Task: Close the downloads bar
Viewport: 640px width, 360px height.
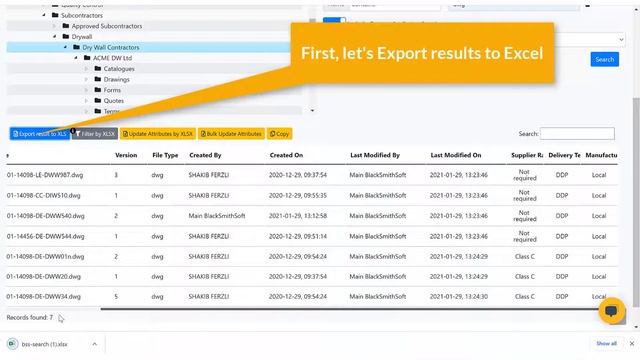Action: point(632,344)
